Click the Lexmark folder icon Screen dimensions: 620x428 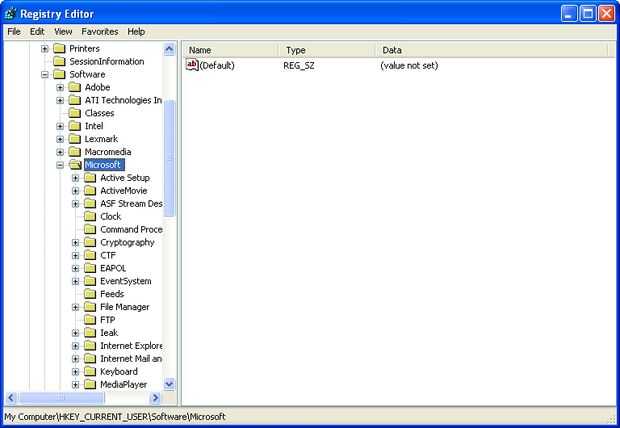point(75,139)
